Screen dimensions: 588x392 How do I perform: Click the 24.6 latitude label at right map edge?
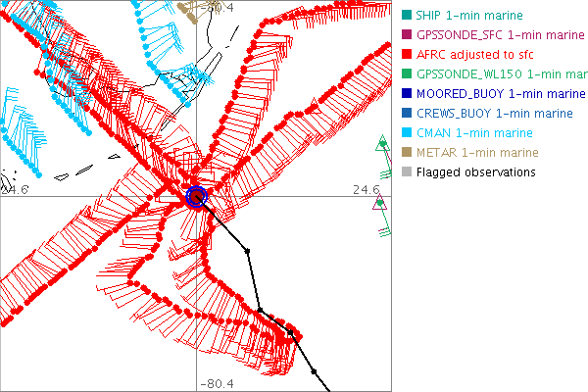coord(369,188)
